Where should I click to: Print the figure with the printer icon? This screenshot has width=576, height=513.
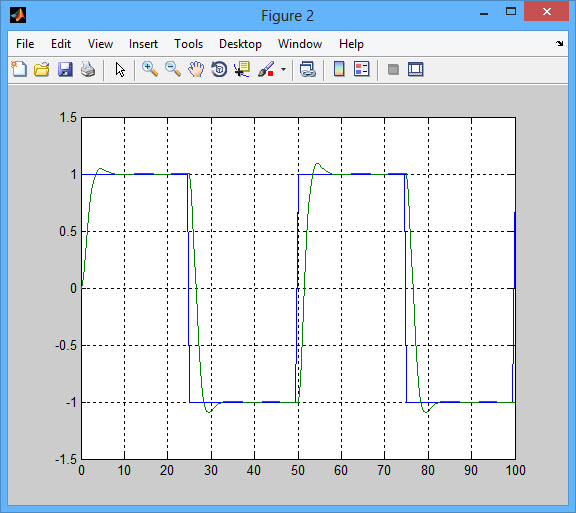tap(88, 69)
